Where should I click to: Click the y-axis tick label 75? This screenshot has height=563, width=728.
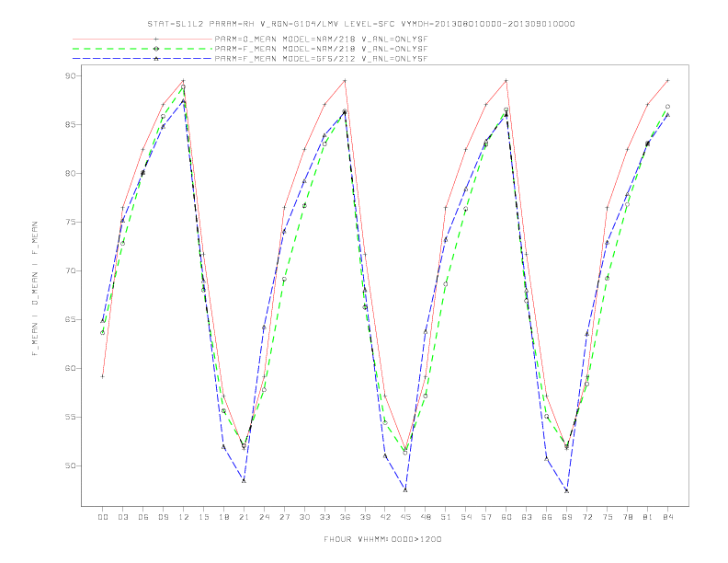click(x=71, y=222)
